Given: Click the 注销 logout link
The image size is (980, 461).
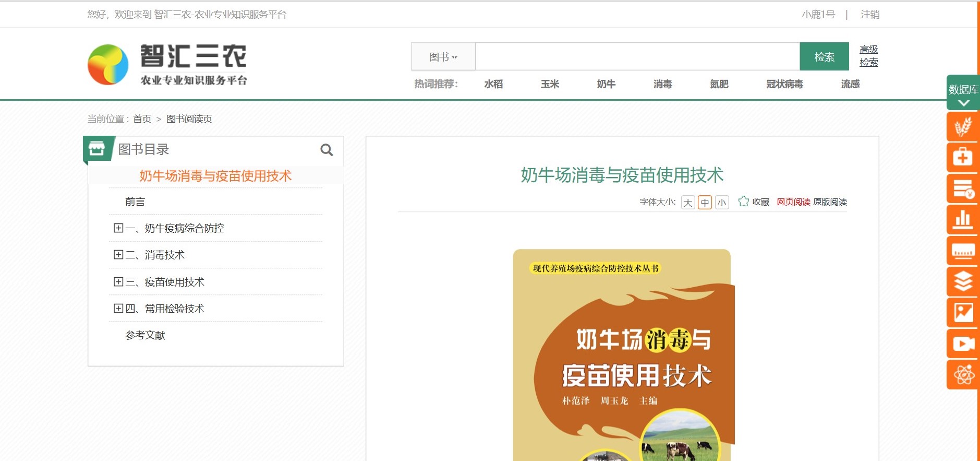Looking at the screenshot, I should click(870, 15).
